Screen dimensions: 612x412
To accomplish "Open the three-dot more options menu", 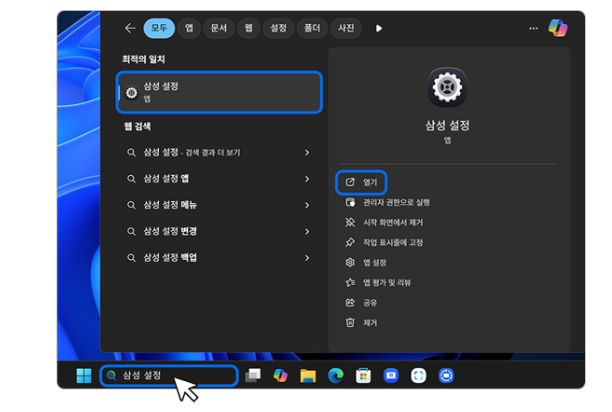I will [x=533, y=28].
